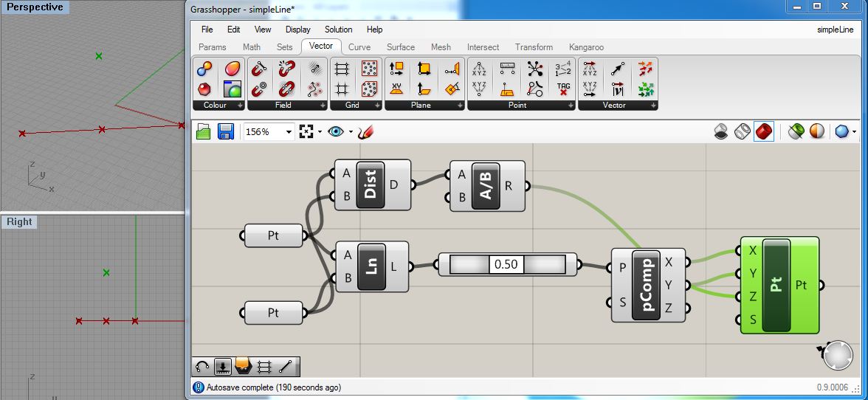Select the pComp component

648,285
